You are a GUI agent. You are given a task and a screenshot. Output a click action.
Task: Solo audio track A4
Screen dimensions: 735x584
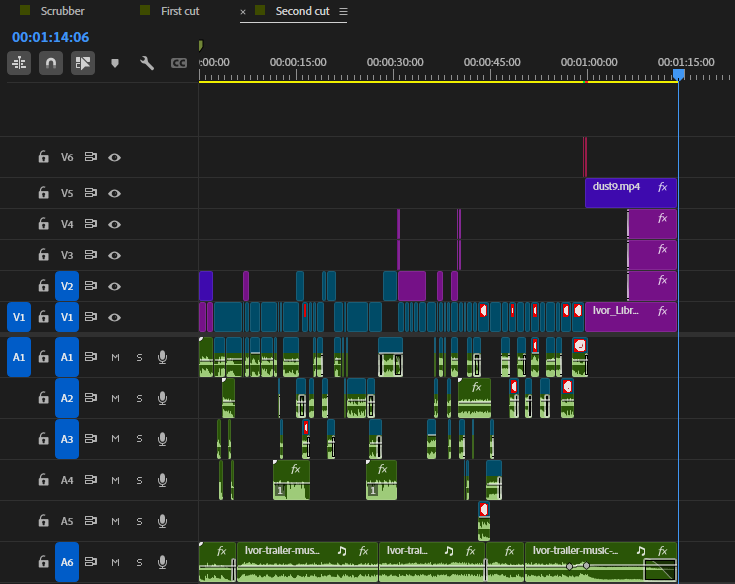point(139,480)
